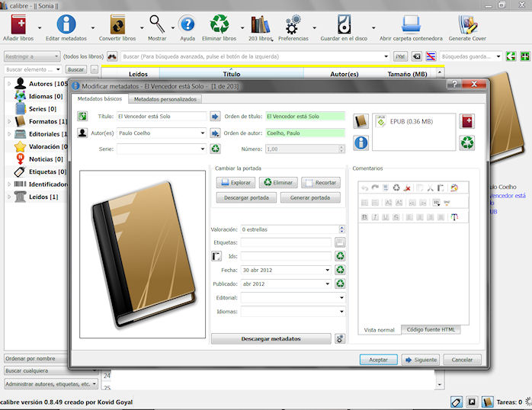Image resolution: width=532 pixels, height=410 pixels.
Task: Toggle bold formatting in Comentarios editor
Action: [365, 217]
